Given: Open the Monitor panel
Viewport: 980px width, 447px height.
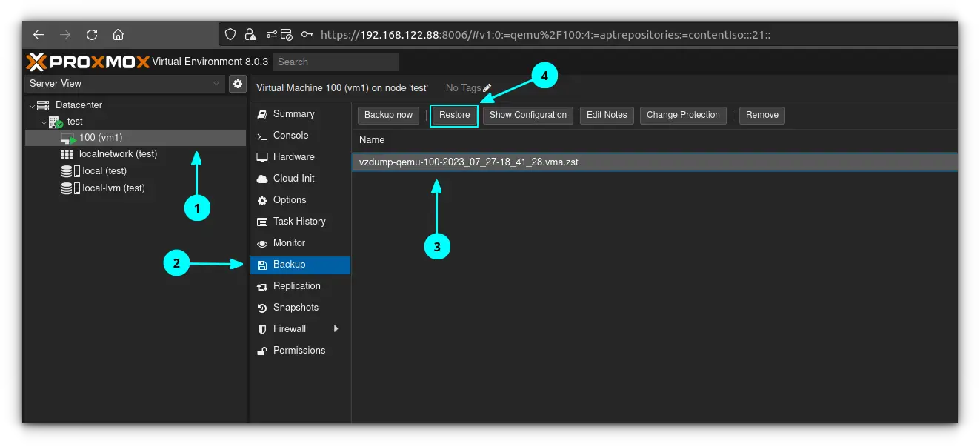Looking at the screenshot, I should 300,243.
